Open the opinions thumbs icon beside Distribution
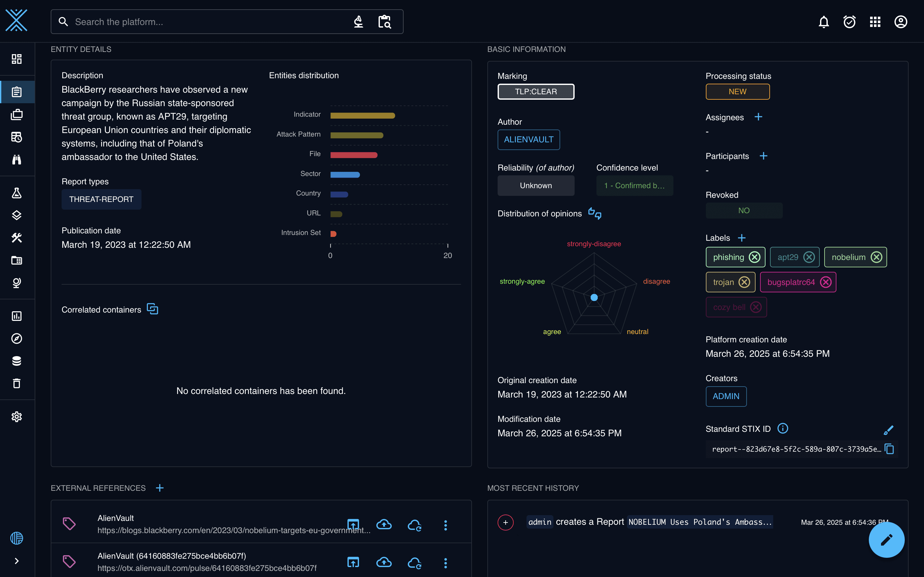The height and width of the screenshot is (577, 924). [x=595, y=213]
